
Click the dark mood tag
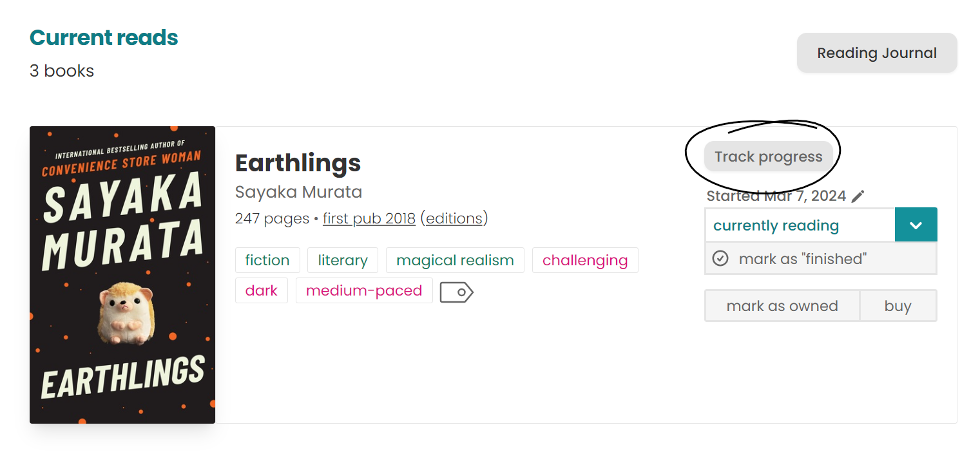[x=262, y=290]
